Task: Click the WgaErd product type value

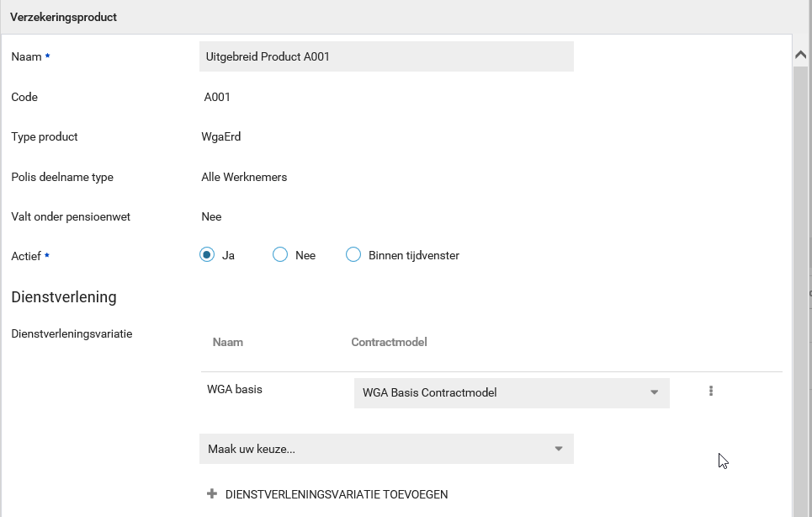Action: 221,136
